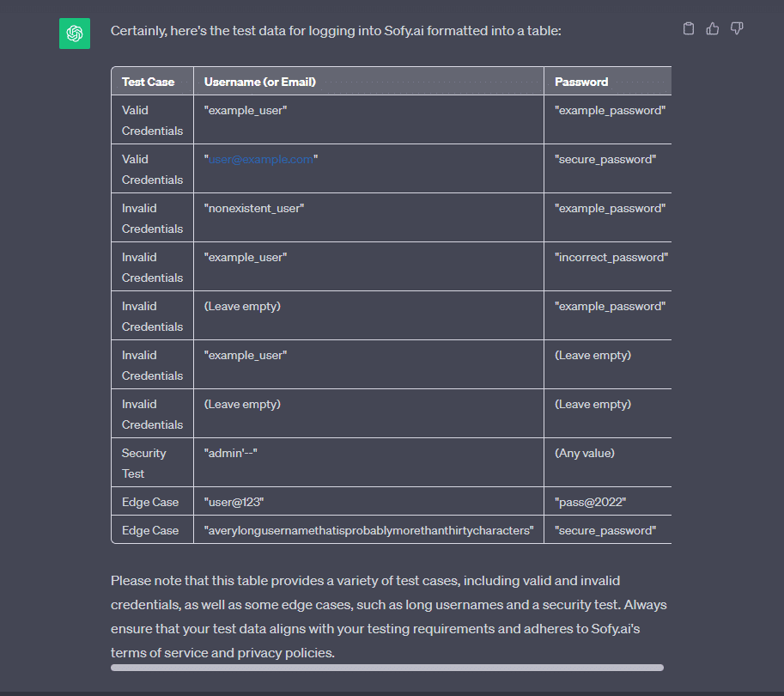This screenshot has height=696, width=784.
Task: Click the Password column header
Action: point(607,81)
